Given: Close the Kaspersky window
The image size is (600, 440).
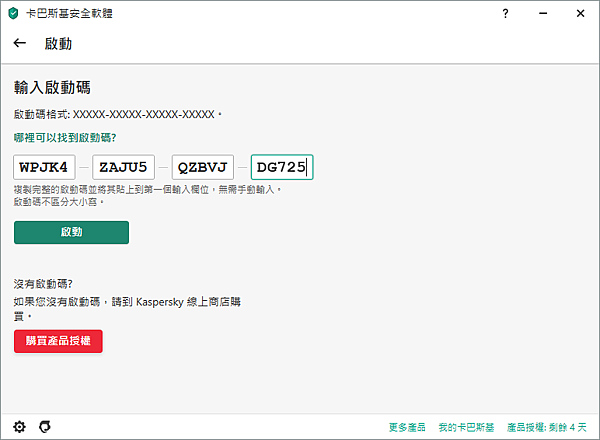Looking at the screenshot, I should [x=580, y=13].
